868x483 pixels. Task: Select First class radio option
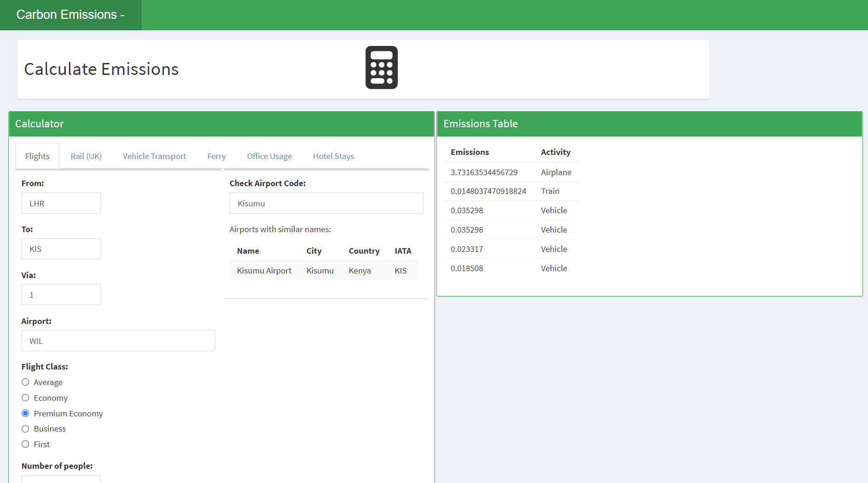25,444
